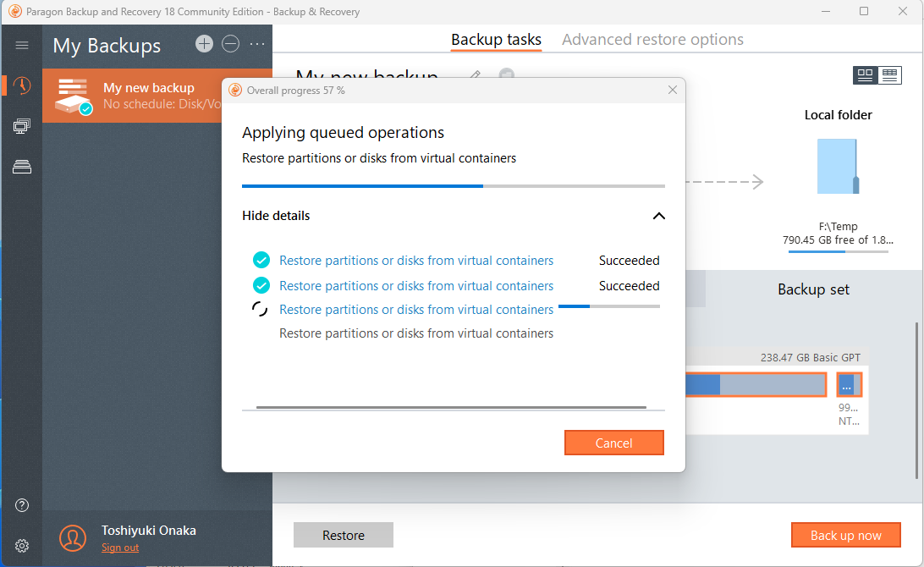Switch to list view layout
The height and width of the screenshot is (567, 924).
point(889,74)
